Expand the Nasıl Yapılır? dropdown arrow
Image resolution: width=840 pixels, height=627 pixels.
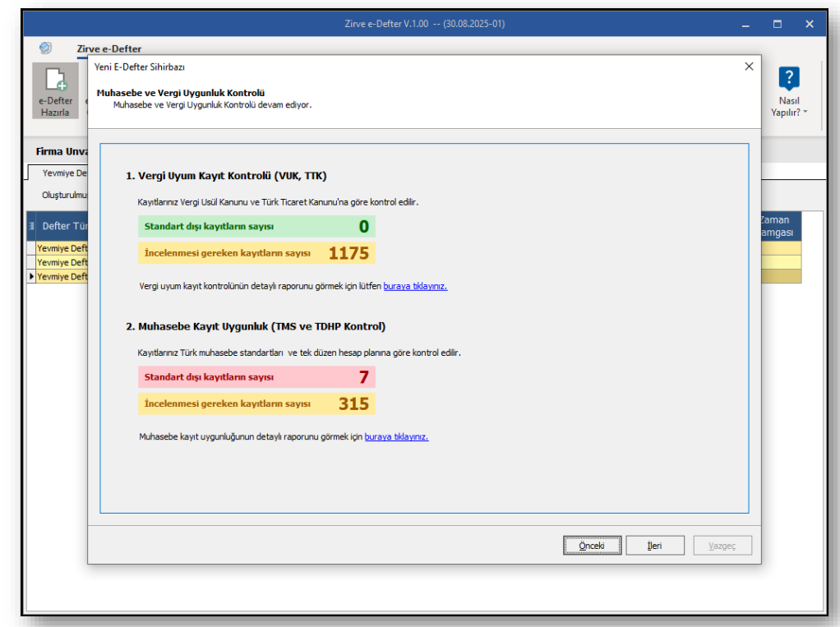(x=805, y=112)
